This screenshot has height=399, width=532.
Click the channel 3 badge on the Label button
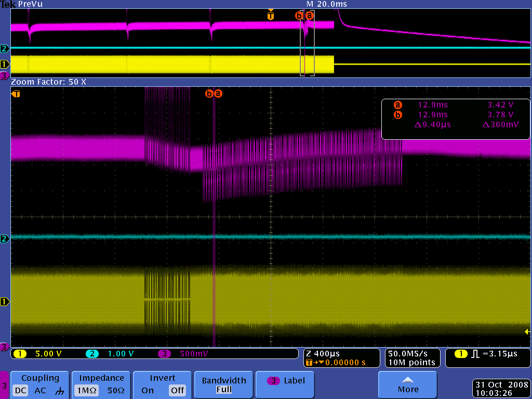pos(273,381)
